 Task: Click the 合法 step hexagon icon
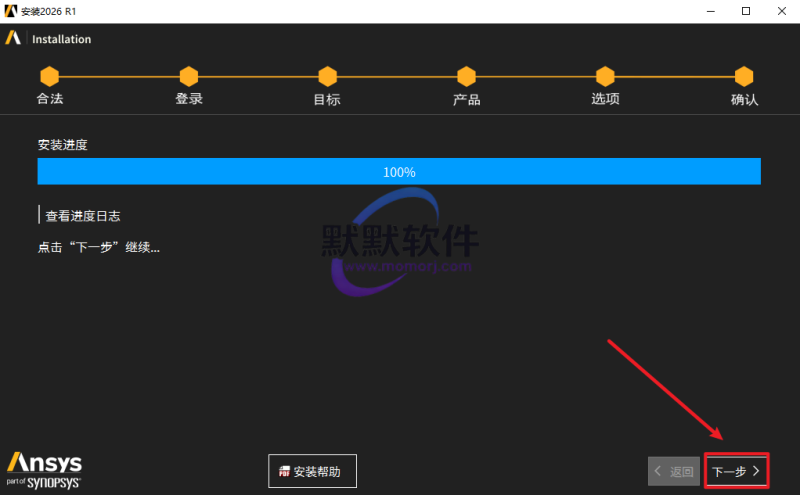click(49, 77)
